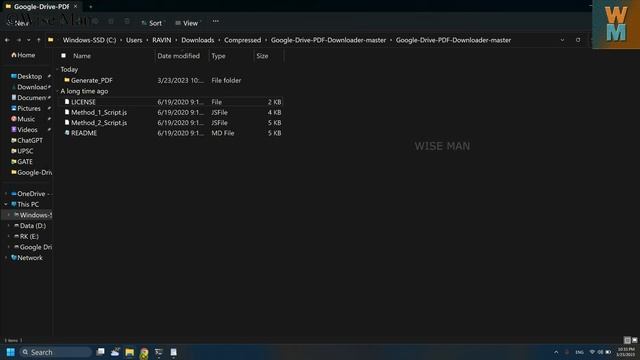The width and height of the screenshot is (640, 360).
Task: Select the Google-Drive-PDF tab
Action: (41, 7)
